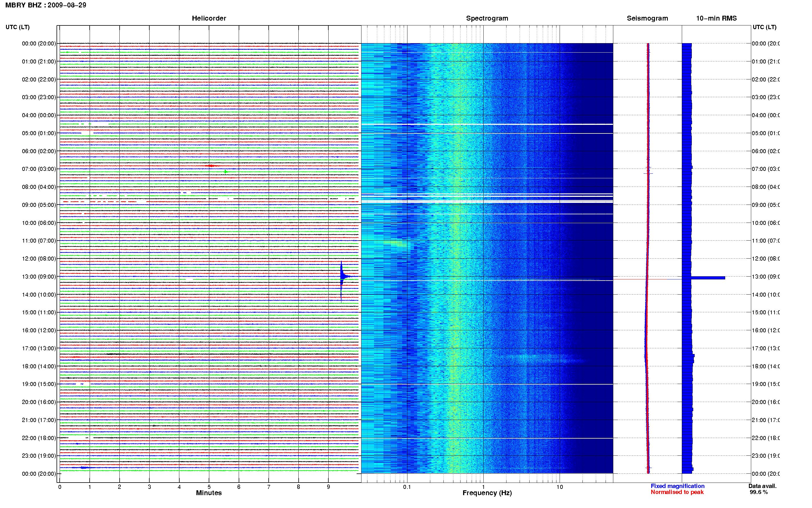Click the 9 tick on the Minutes axis

pyautogui.click(x=328, y=487)
